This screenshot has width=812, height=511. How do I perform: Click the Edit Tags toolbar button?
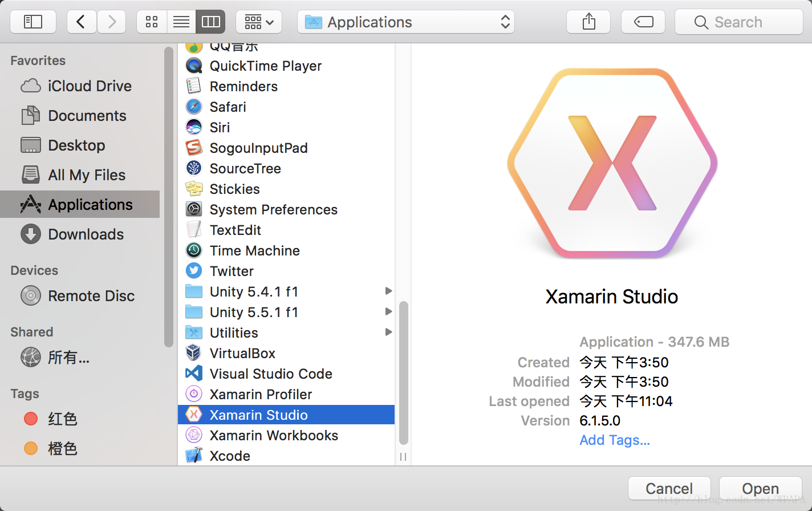tap(643, 22)
